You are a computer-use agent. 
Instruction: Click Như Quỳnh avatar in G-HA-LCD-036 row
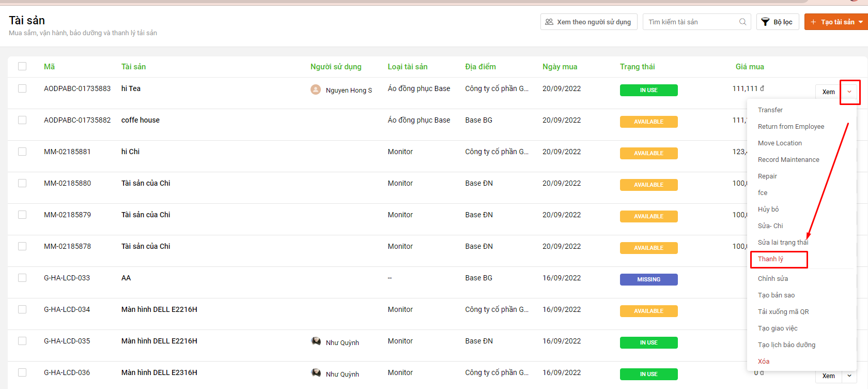click(x=316, y=373)
